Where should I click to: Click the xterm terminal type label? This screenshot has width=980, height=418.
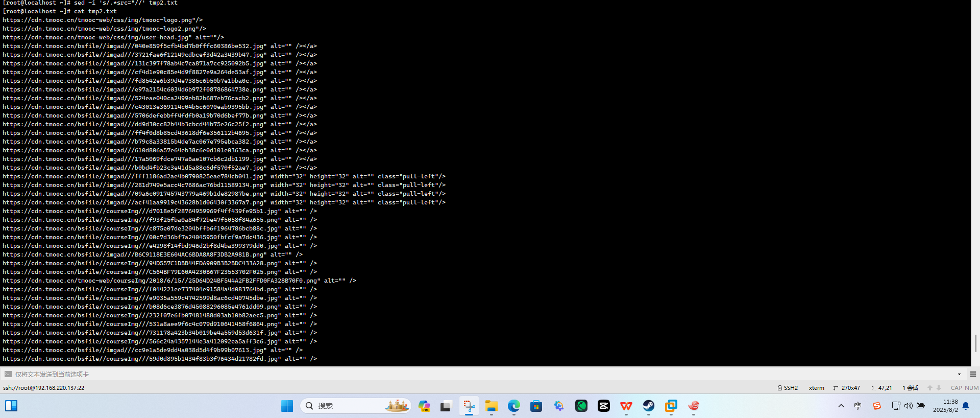[x=816, y=388]
